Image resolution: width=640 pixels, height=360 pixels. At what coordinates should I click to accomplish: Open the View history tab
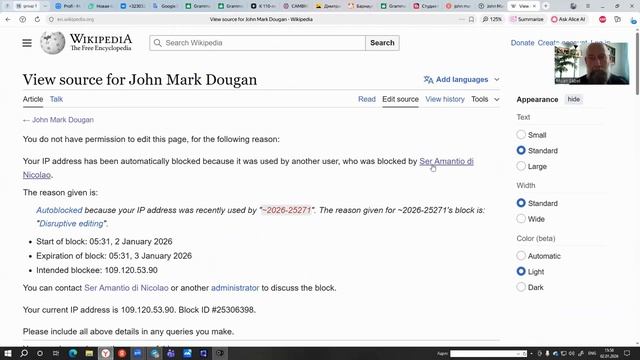tap(445, 99)
